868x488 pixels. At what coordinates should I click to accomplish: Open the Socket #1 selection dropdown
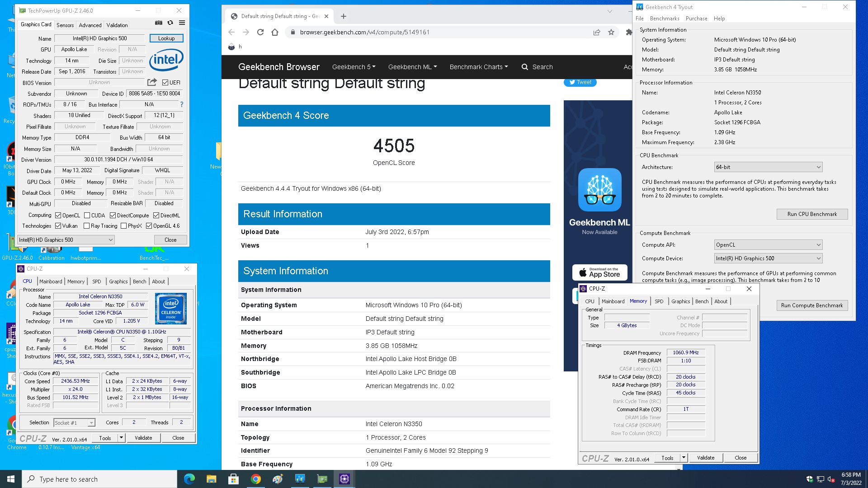pos(74,423)
